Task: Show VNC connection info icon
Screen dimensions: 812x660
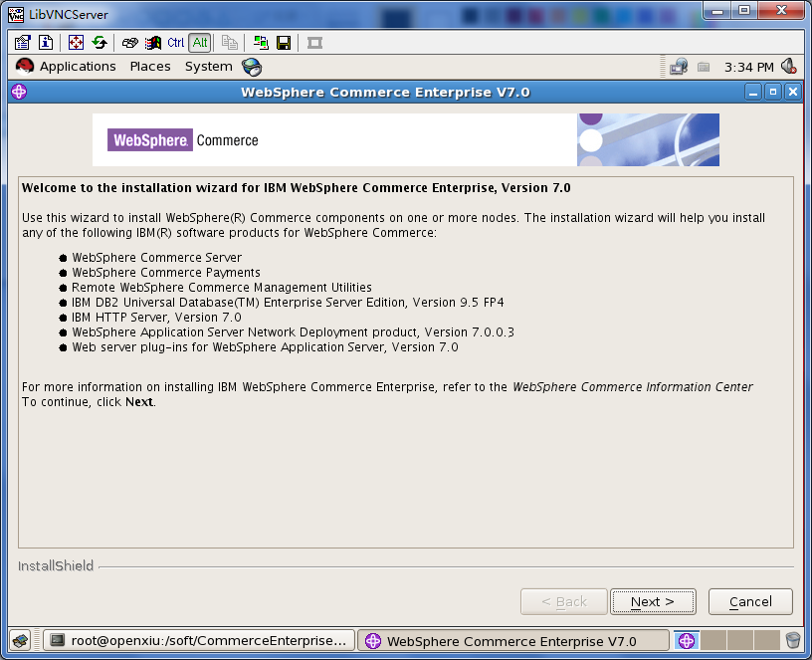Action: pos(46,43)
